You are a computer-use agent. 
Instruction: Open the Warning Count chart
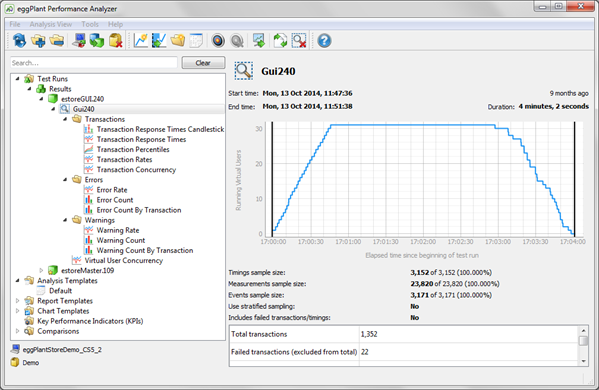point(121,240)
